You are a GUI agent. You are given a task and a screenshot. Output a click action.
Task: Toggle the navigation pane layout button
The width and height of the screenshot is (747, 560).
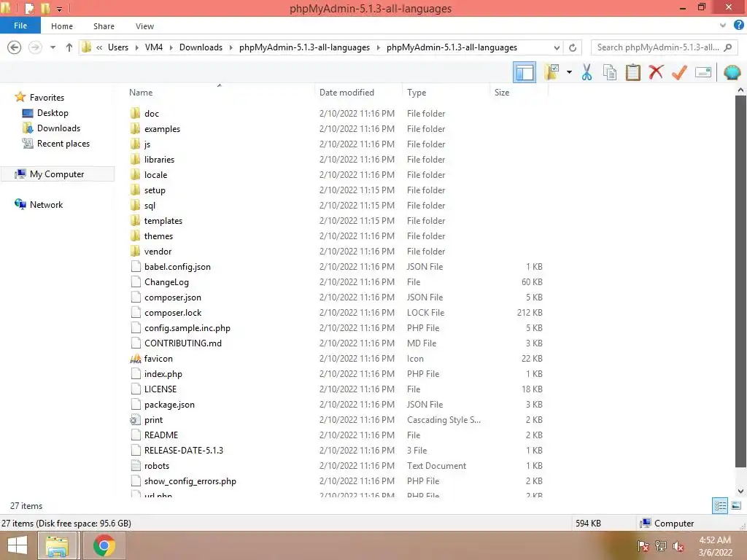[x=524, y=72]
